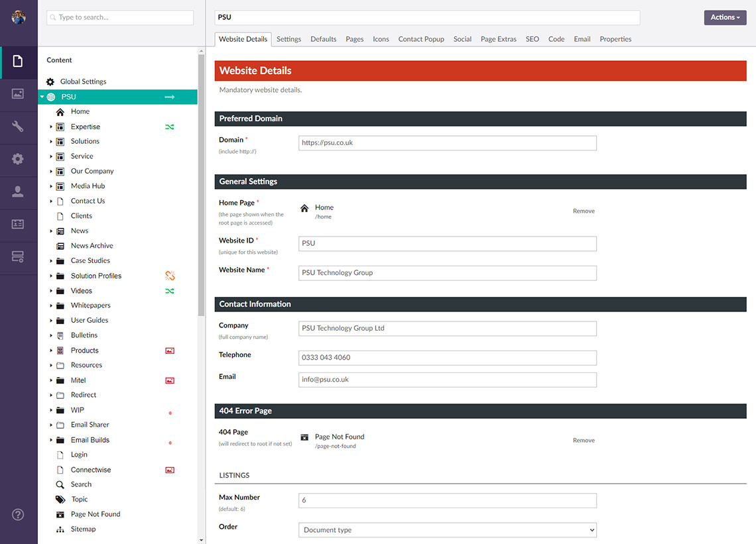This screenshot has width=756, height=544.
Task: Click the orange broken-link icon beside Solution Profiles
Action: 169,275
